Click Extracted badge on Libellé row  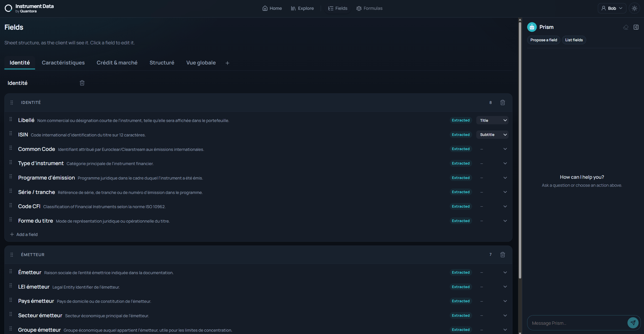tap(461, 120)
